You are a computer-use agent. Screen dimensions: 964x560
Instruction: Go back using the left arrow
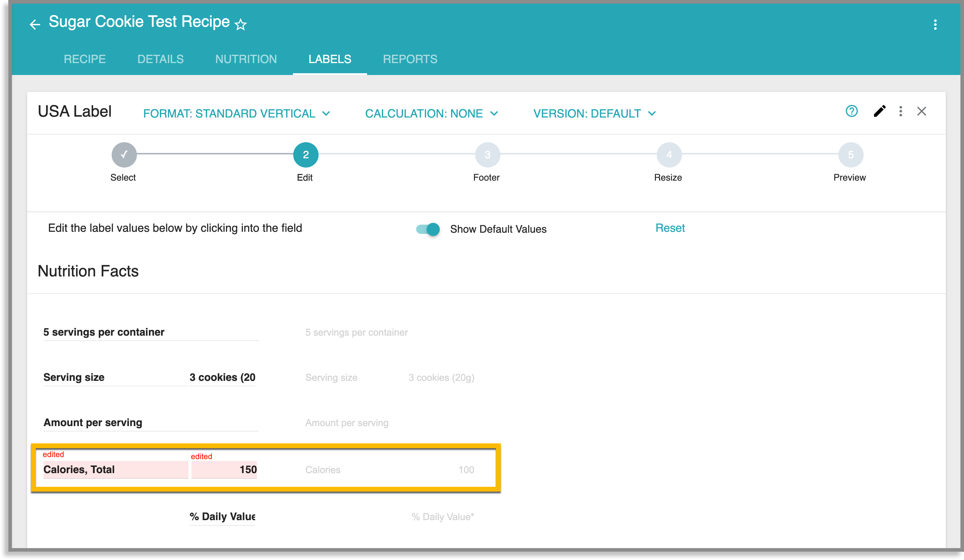click(35, 24)
